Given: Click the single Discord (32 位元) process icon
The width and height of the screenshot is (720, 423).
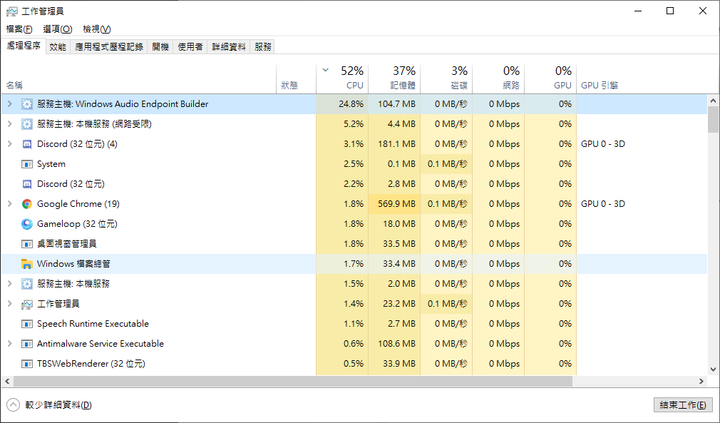Looking at the screenshot, I should click(x=27, y=184).
